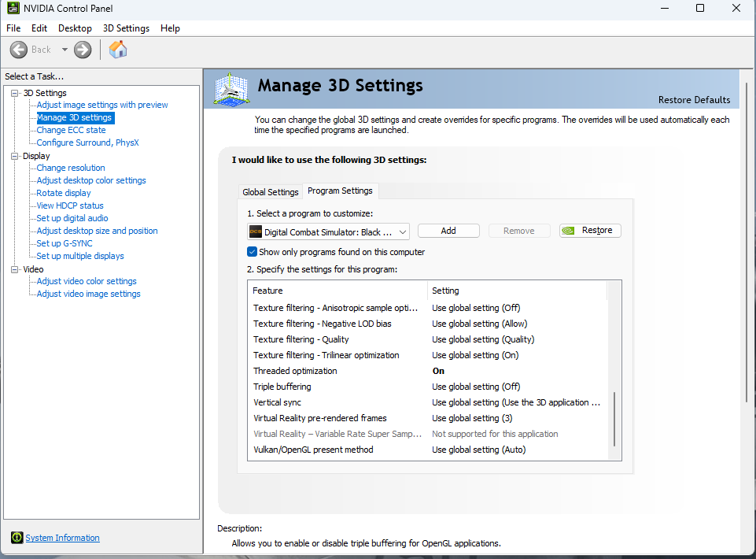Open Set up digital audio

(x=72, y=218)
